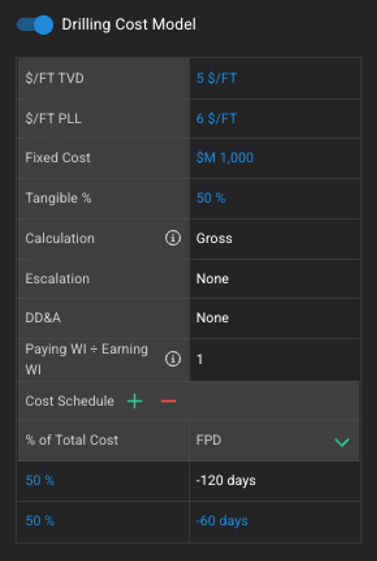Toggle the Drilling Cost Model switch
377x561 pixels.
35,25
